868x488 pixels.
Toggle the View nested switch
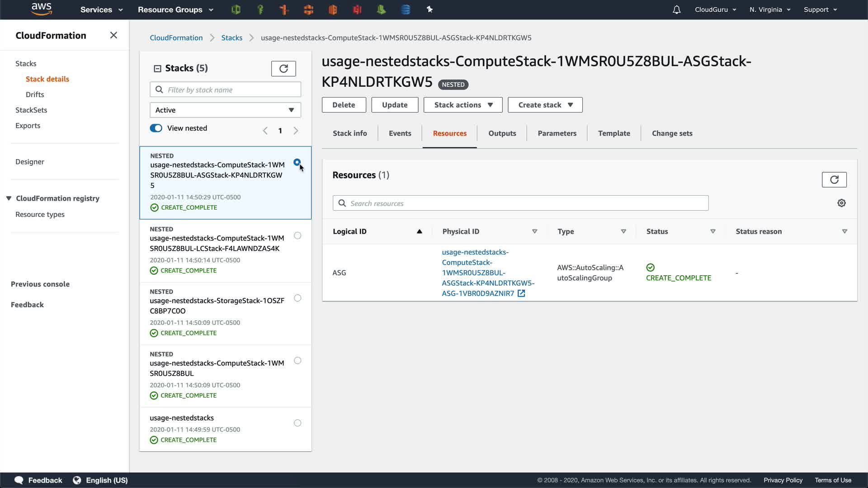pos(156,128)
